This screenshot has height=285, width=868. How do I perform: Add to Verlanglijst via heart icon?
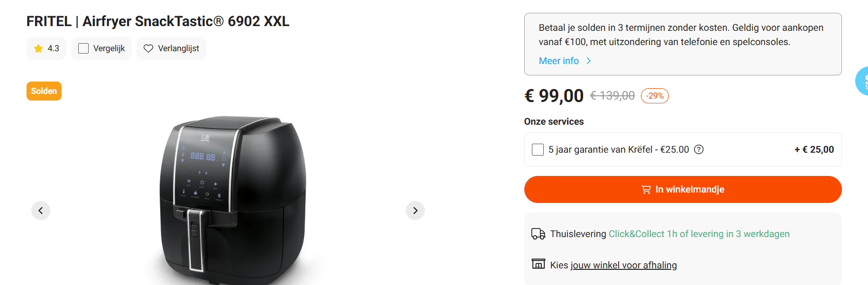click(148, 48)
